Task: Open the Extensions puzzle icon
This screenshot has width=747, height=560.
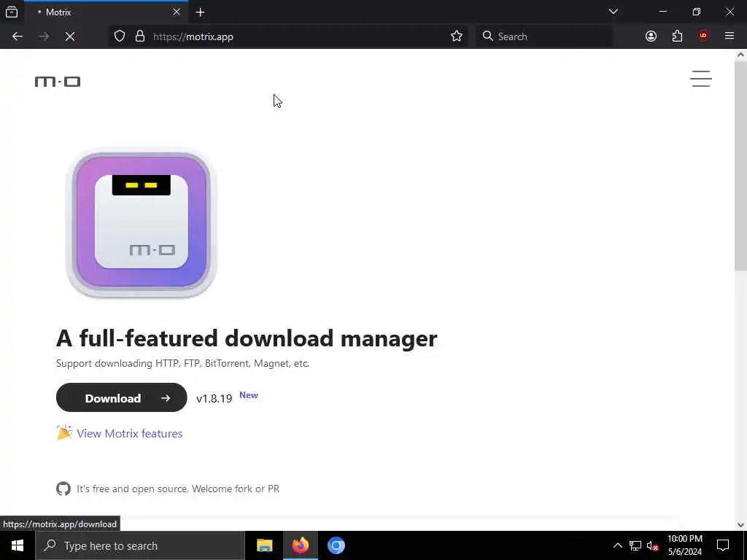Action: pos(677,36)
